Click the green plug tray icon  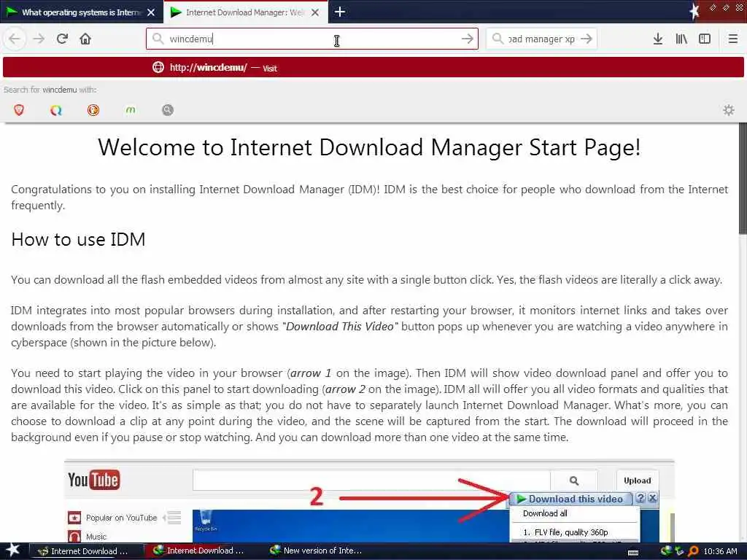(679, 551)
